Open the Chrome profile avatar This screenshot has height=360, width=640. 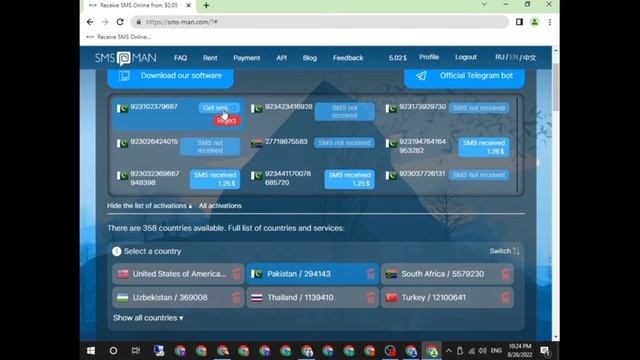[x=534, y=22]
